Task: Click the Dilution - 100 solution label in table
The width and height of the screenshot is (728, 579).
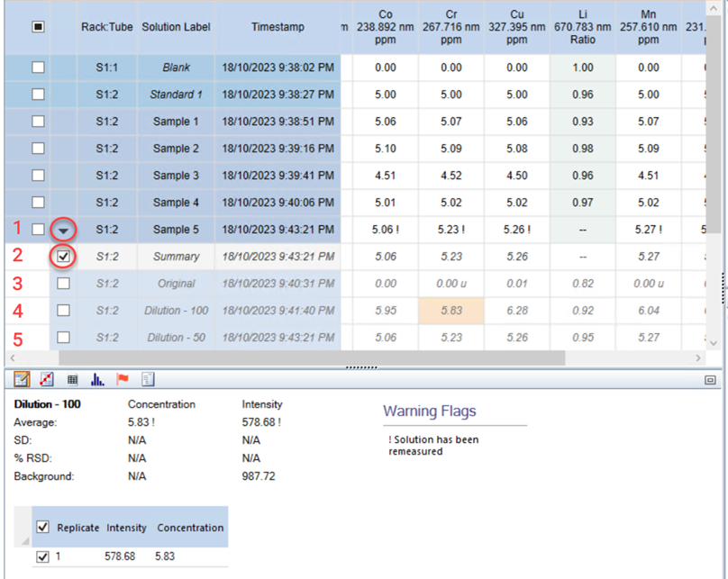Action: 176,311
